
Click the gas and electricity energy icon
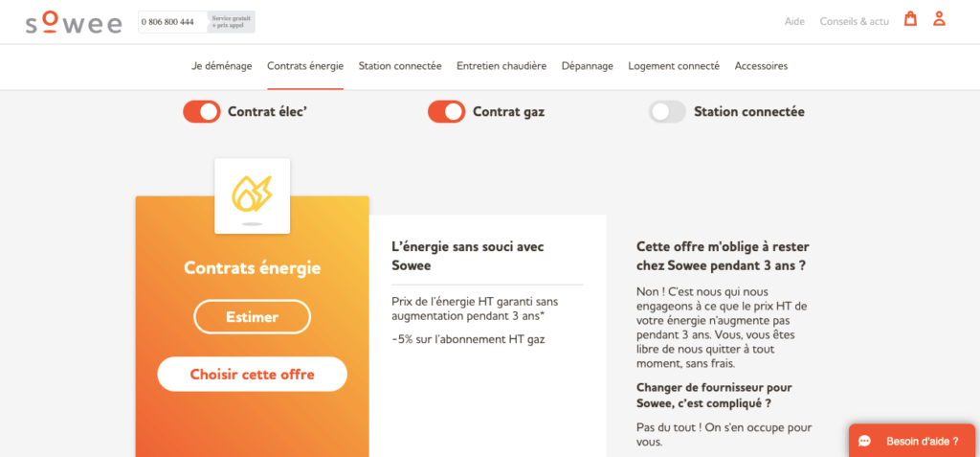pos(252,195)
